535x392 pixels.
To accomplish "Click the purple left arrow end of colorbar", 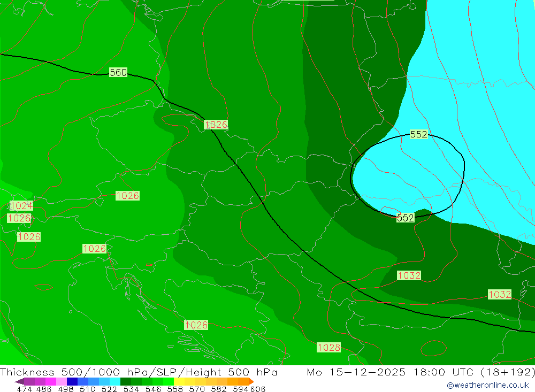I will point(19,381).
